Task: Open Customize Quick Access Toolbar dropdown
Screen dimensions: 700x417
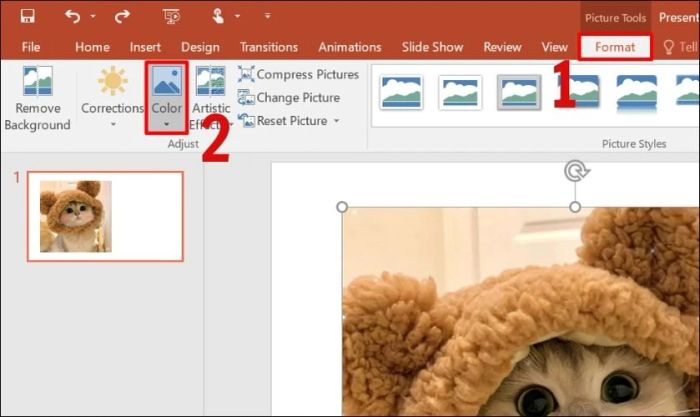Action: [267, 16]
